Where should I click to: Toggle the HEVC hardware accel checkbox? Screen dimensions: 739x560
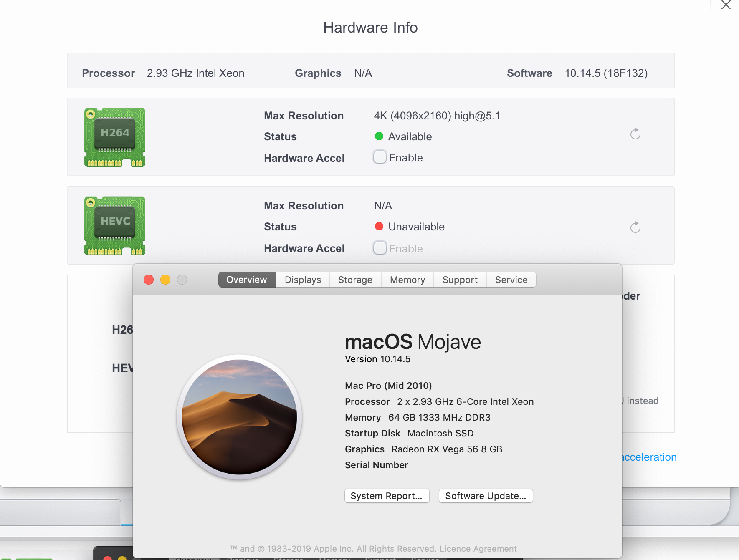coord(380,248)
